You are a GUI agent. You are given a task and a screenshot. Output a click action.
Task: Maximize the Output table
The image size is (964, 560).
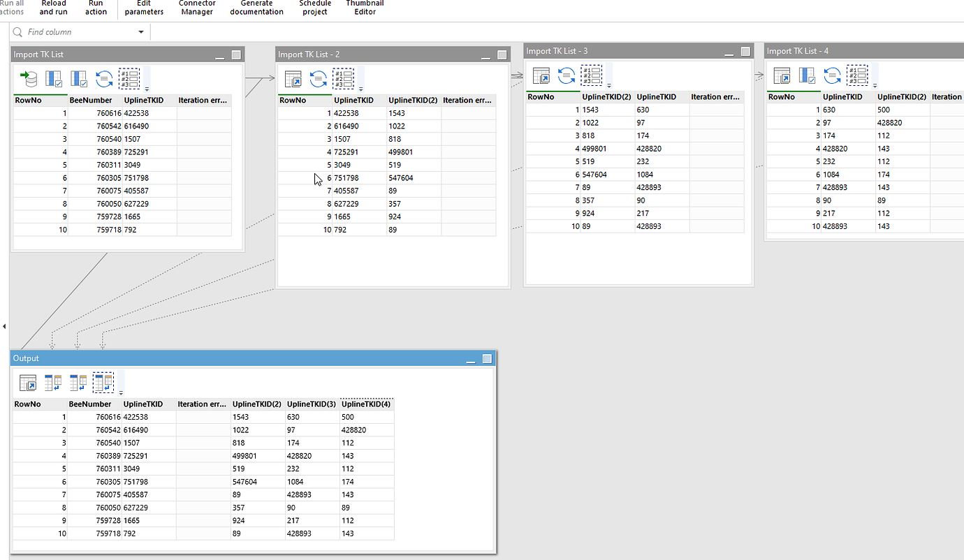point(487,358)
